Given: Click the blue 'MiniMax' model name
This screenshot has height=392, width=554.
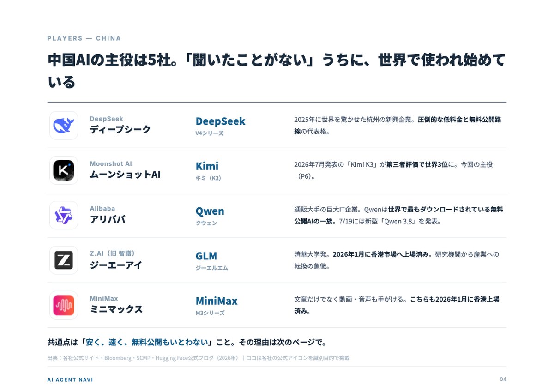Looking at the screenshot, I should [217, 301].
